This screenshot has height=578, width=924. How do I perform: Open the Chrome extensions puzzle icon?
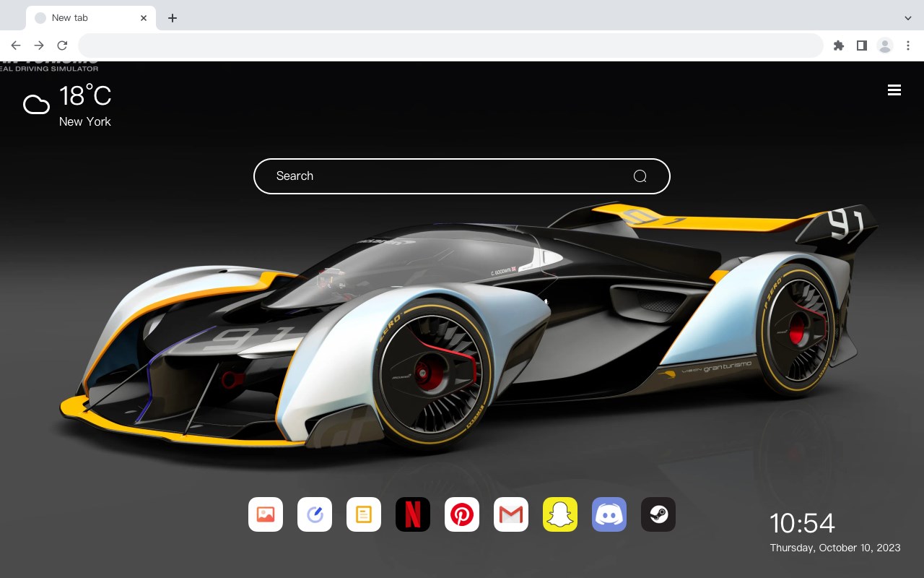(x=838, y=46)
